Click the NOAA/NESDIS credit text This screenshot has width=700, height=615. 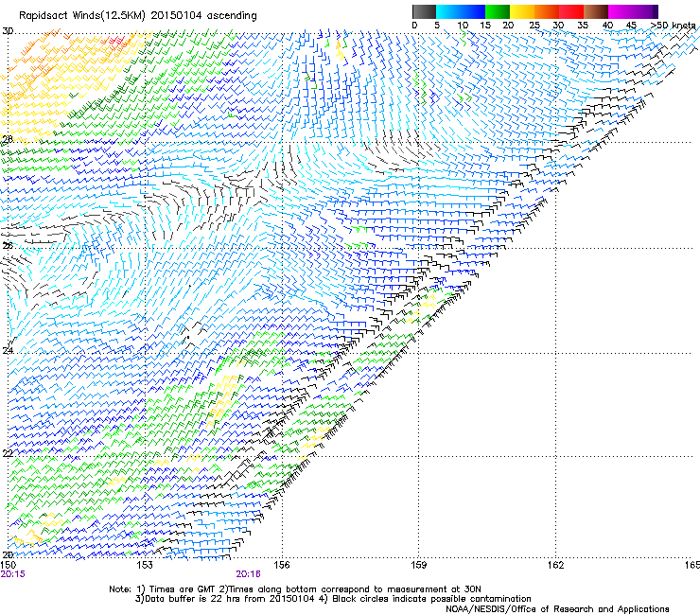click(x=557, y=609)
